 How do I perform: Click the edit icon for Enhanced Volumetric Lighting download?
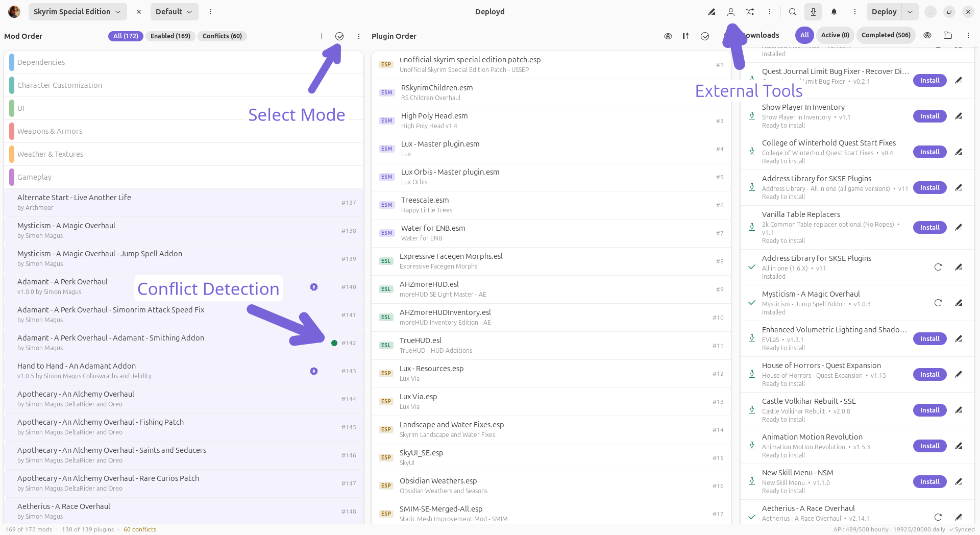(959, 339)
